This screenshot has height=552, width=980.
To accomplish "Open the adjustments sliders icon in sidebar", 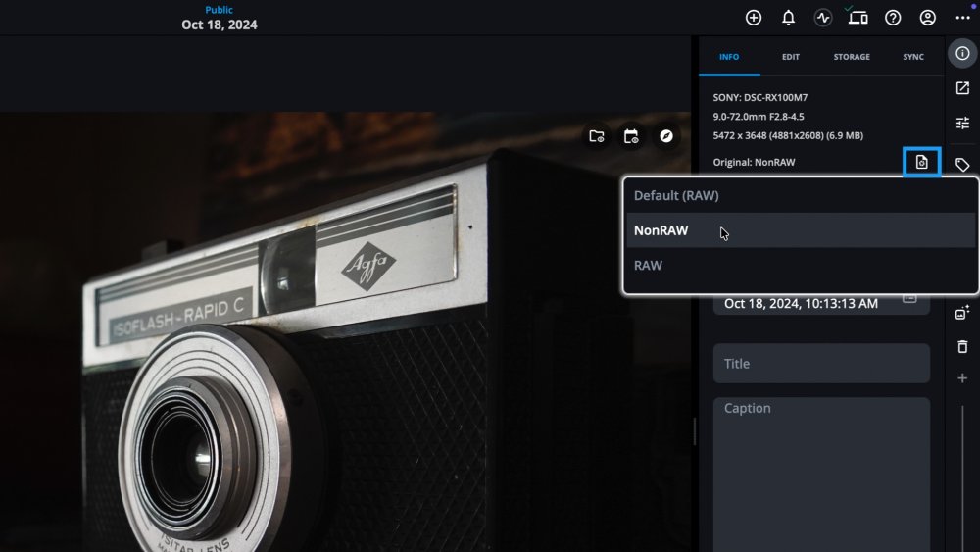I will 962,124.
